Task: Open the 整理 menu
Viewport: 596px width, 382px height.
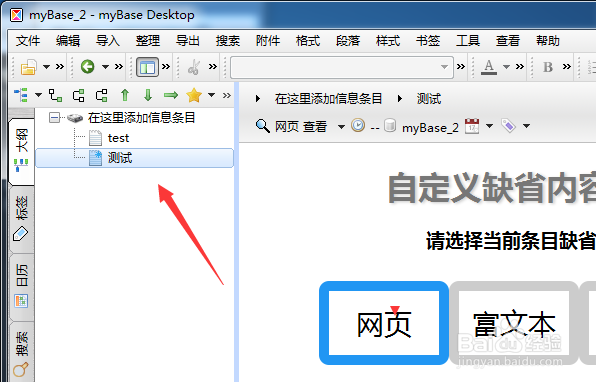Action: coord(148,41)
